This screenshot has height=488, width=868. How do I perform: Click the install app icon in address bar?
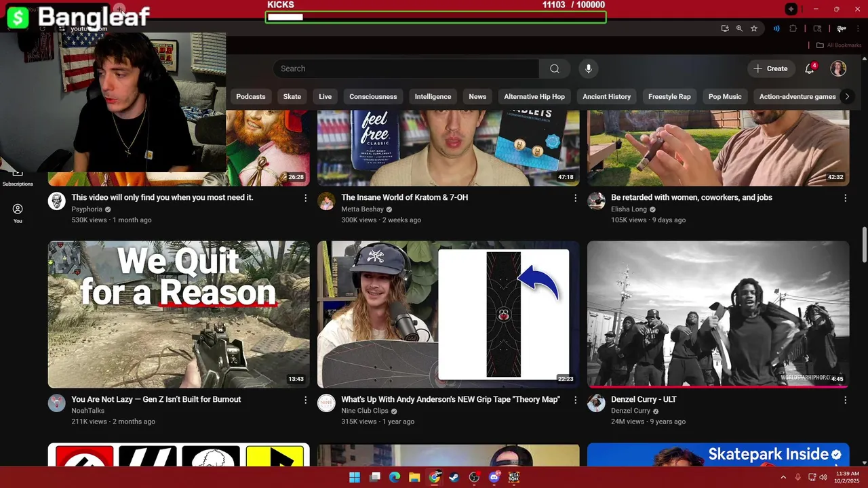tap(725, 28)
